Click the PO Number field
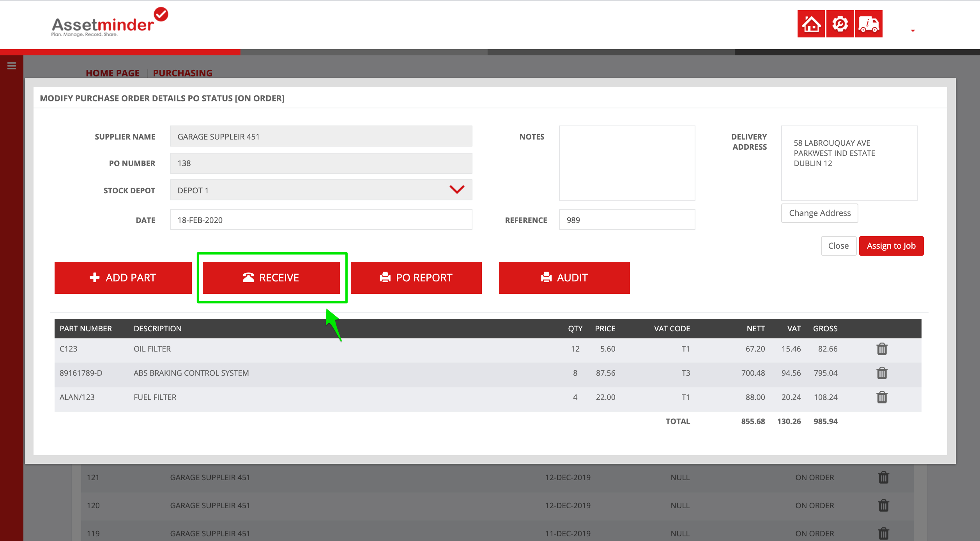The image size is (980, 541). 321,163
